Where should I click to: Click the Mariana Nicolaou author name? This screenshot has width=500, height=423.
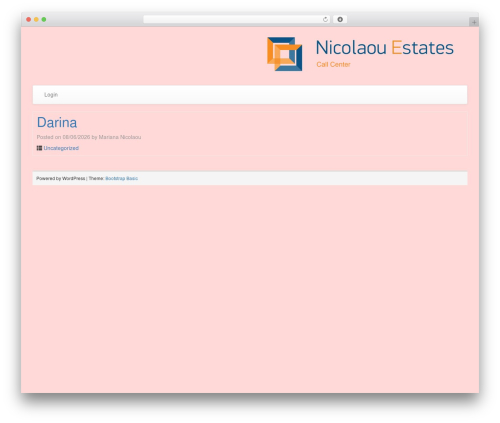120,137
